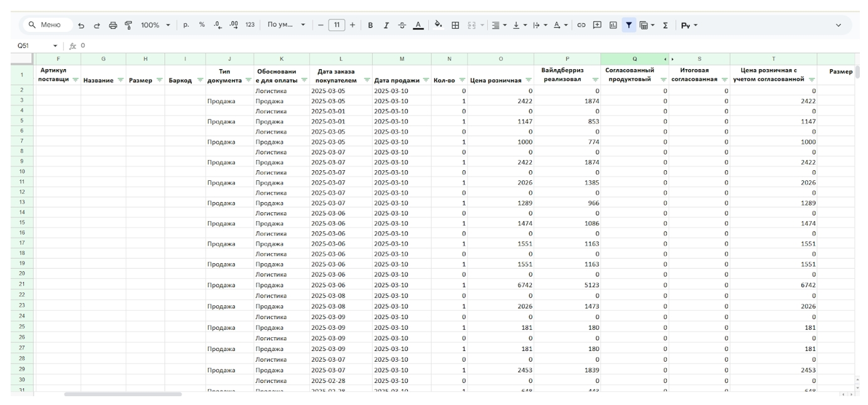The height and width of the screenshot is (405, 868).
Task: Open the font family dropdown 'По ум...'
Action: 286,25
